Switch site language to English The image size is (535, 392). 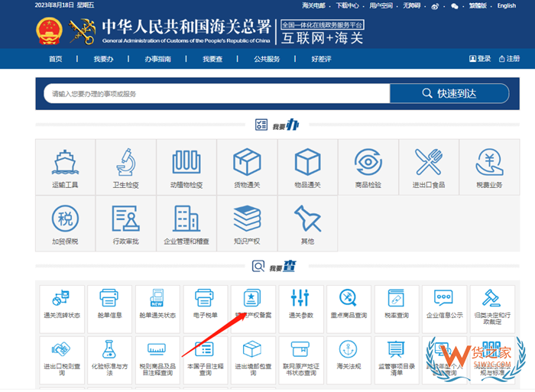click(x=506, y=6)
